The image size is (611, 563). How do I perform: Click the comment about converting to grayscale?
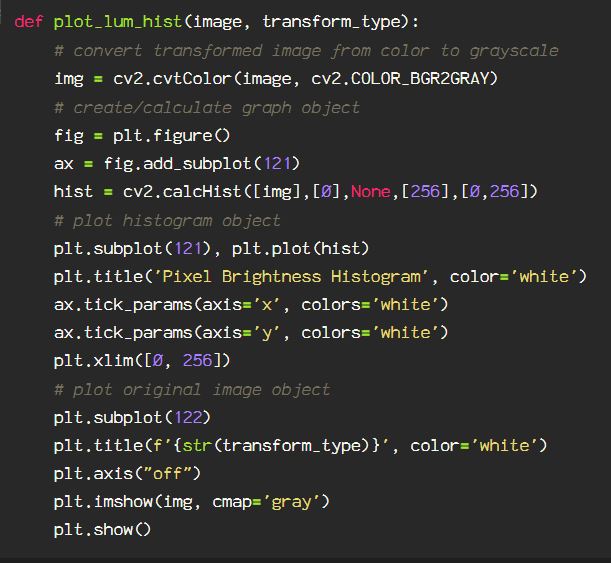pyautogui.click(x=306, y=50)
